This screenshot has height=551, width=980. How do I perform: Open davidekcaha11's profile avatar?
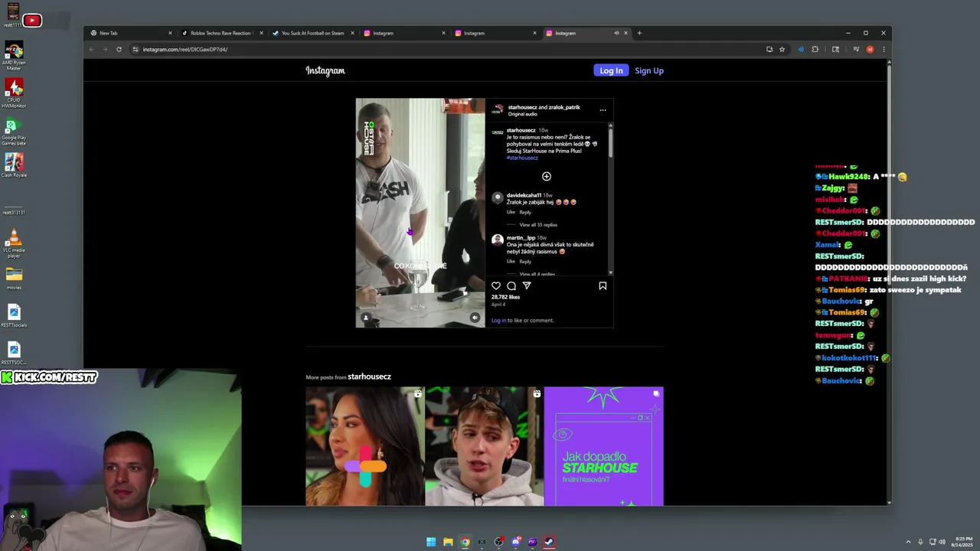click(x=498, y=197)
